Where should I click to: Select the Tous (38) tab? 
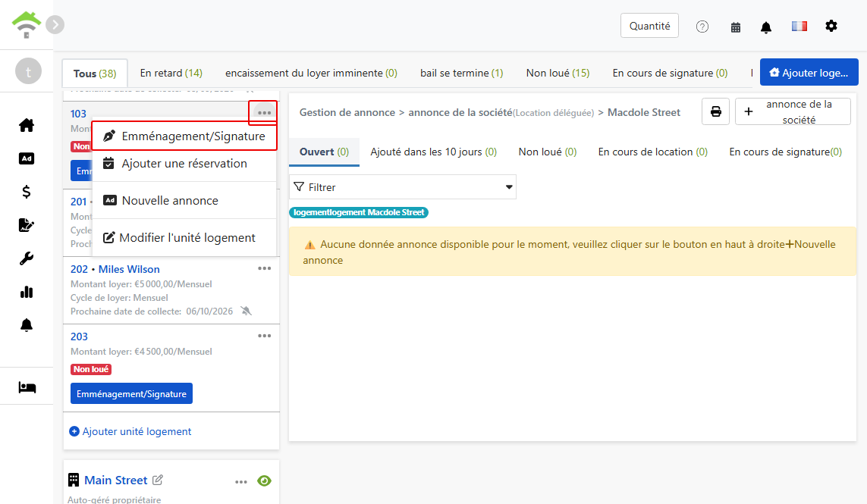click(95, 74)
